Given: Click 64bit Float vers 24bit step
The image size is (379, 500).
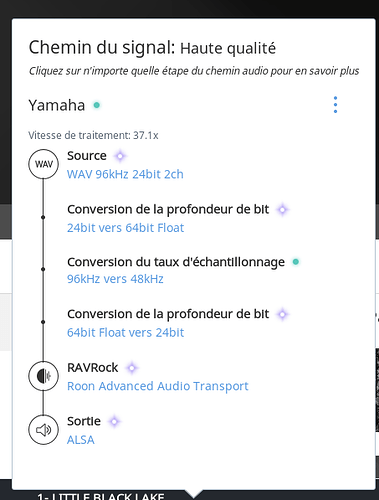Looking at the screenshot, I should pyautogui.click(x=126, y=333).
